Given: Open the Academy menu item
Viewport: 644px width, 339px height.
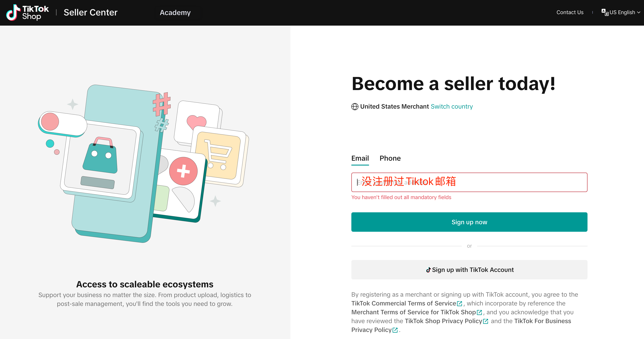Looking at the screenshot, I should point(175,13).
